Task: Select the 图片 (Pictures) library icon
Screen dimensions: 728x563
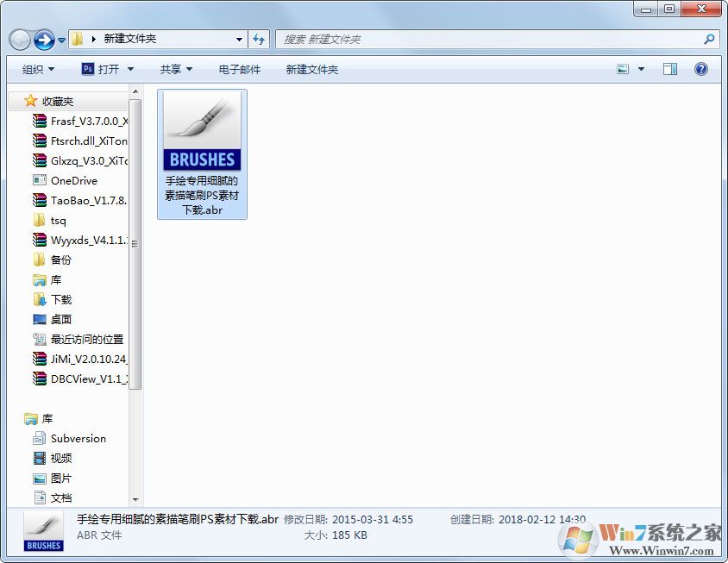Action: tap(60, 478)
